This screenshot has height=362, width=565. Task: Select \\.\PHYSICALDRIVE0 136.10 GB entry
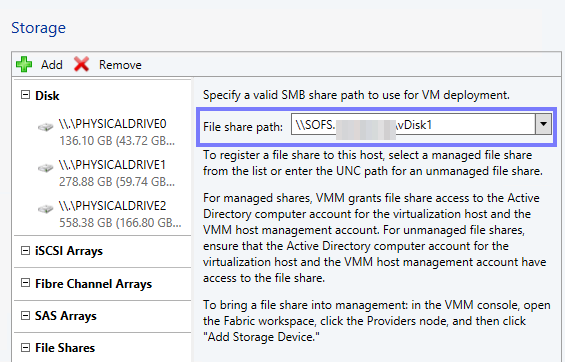tap(117, 132)
